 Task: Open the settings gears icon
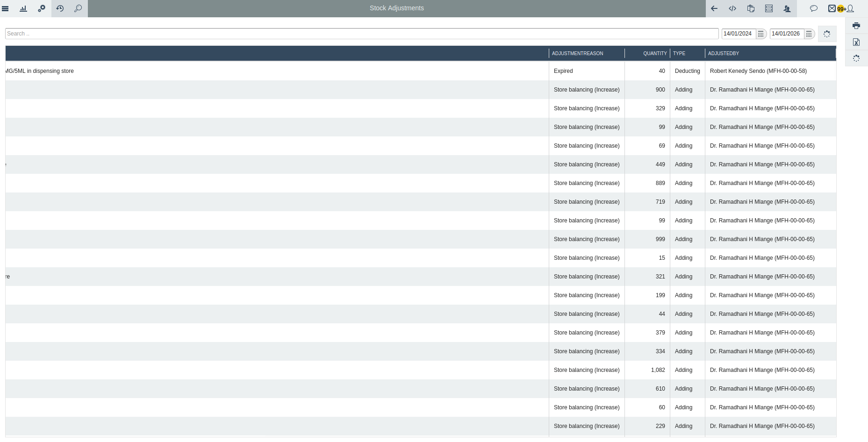click(42, 8)
